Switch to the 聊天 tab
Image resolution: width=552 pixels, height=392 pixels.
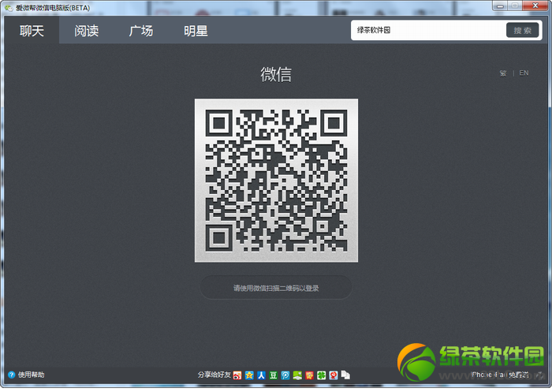[32, 31]
